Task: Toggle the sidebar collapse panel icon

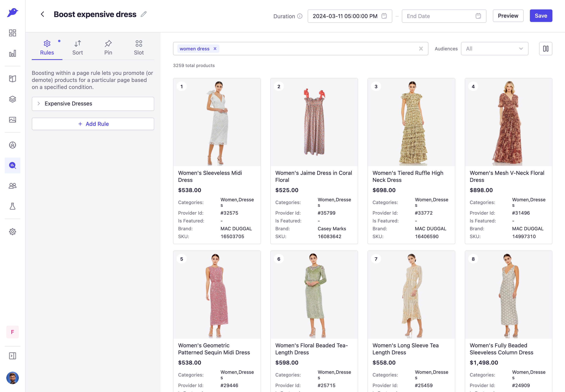Action: tap(13, 356)
